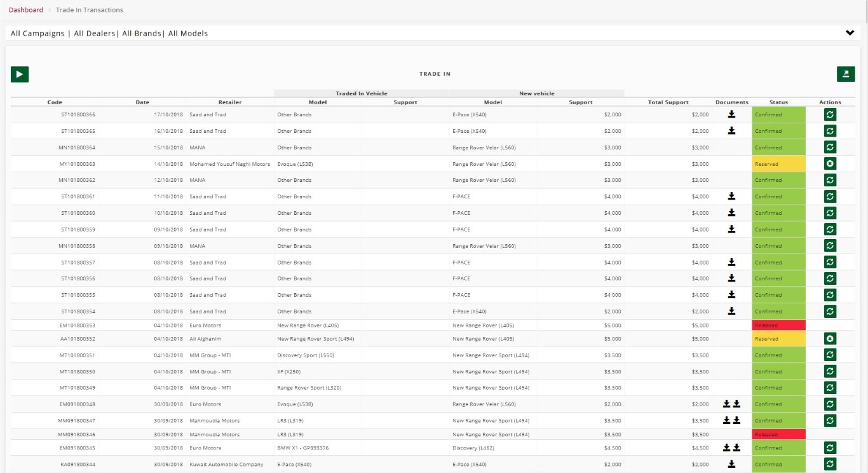The height and width of the screenshot is (473, 868).
Task: Click the Total Support column header
Action: tap(668, 102)
